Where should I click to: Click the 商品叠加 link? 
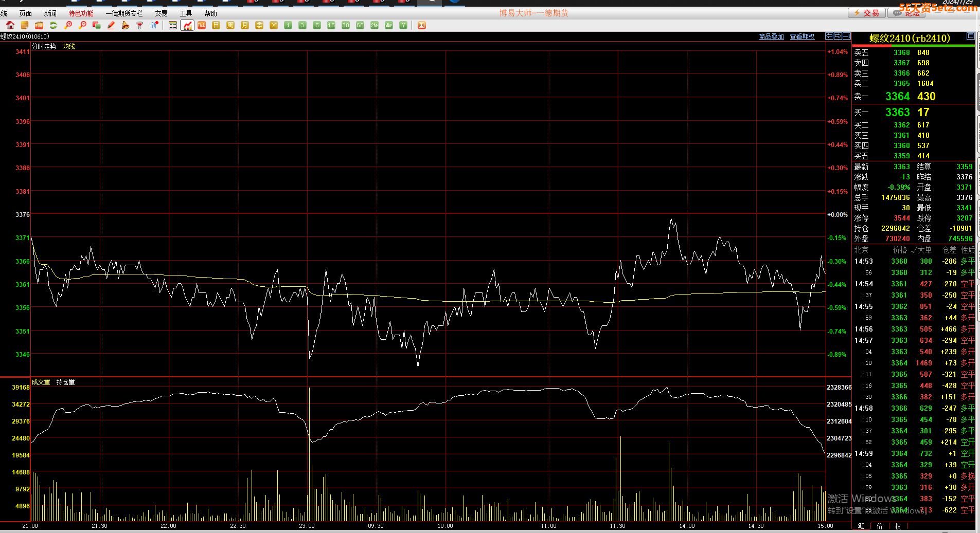771,36
